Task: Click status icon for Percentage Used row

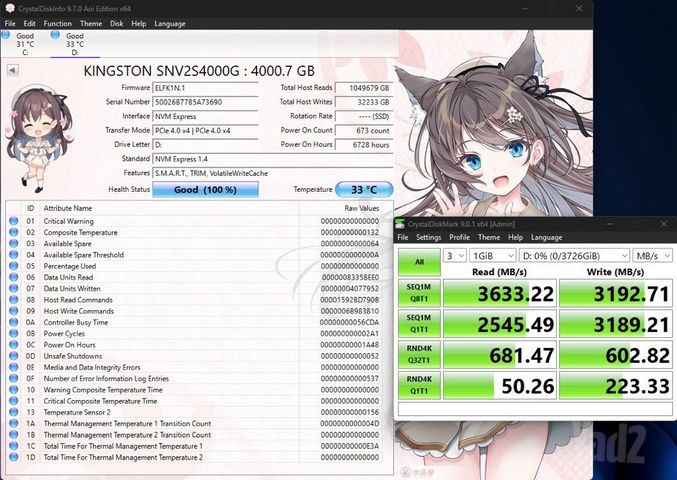Action: click(13, 266)
